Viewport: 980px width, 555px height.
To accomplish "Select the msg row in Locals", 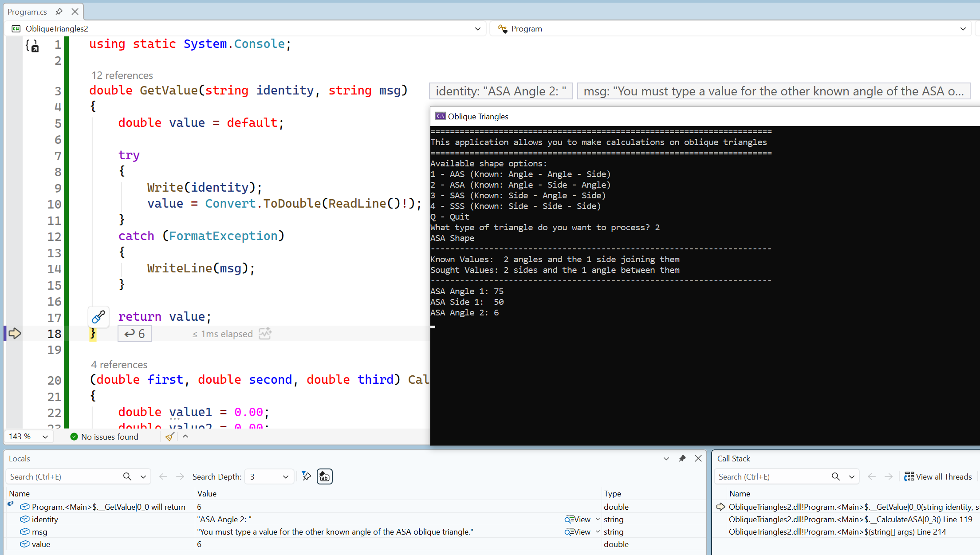I will 355,531.
